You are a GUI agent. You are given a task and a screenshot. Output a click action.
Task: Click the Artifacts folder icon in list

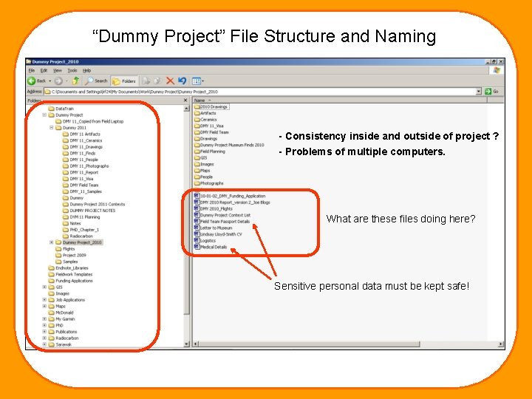click(x=197, y=113)
